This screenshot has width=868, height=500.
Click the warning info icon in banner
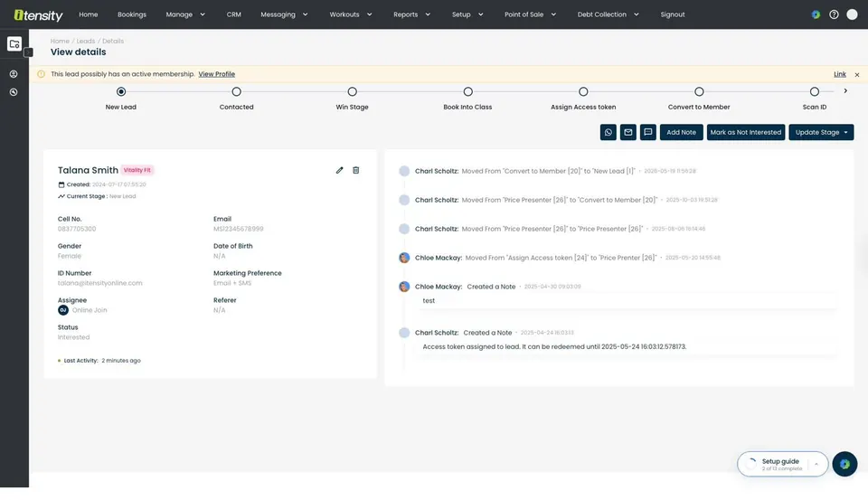pos(41,73)
